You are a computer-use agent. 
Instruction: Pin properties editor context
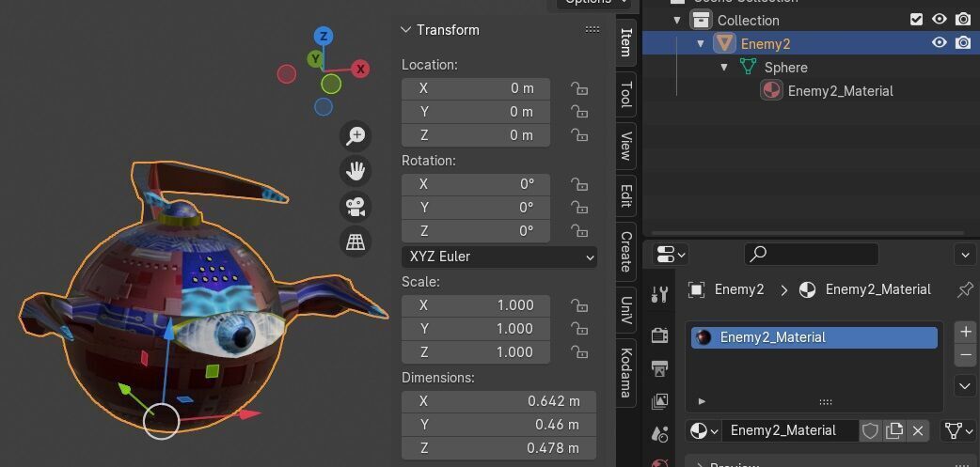pyautogui.click(x=965, y=289)
